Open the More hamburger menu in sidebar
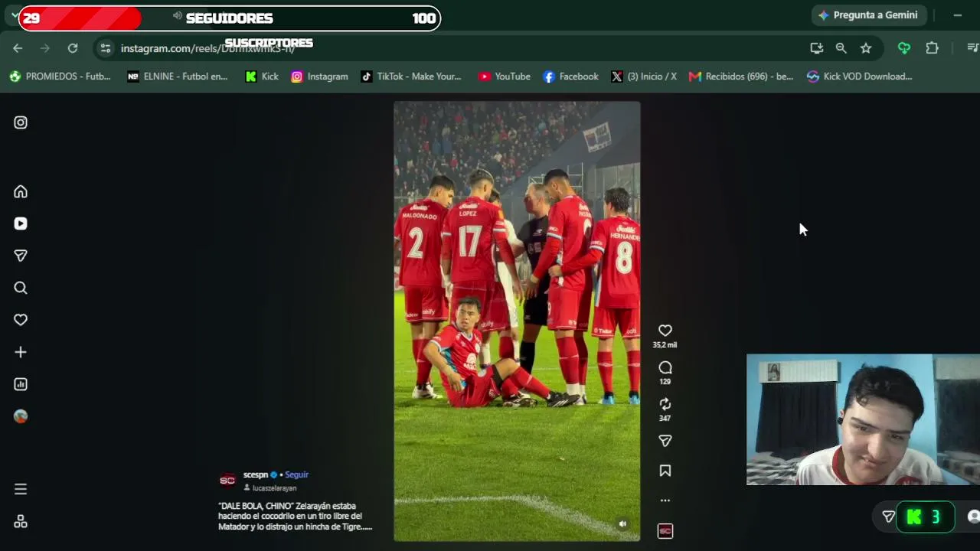Image resolution: width=980 pixels, height=551 pixels. click(x=21, y=489)
